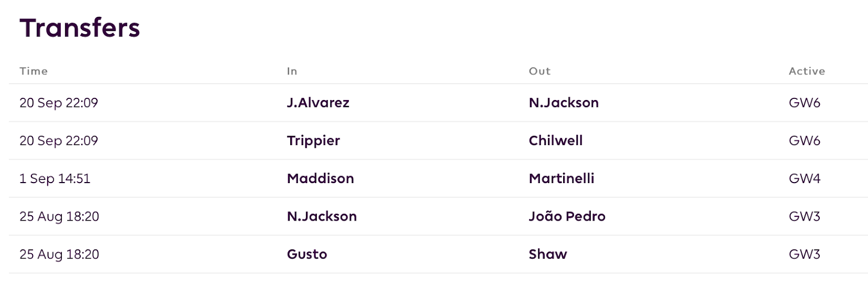The image size is (868, 282).
Task: Click the Time column header
Action: (x=34, y=71)
